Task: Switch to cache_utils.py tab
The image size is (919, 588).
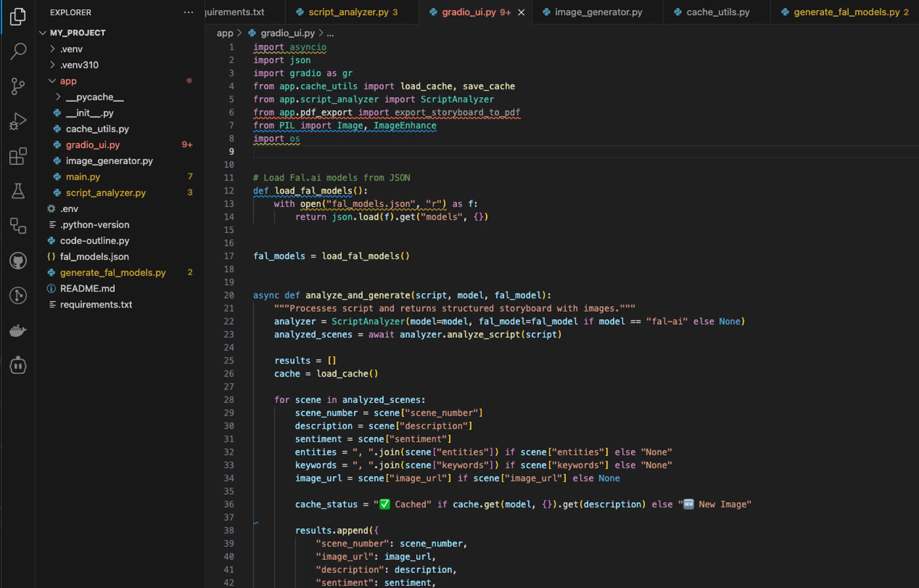Action: point(717,12)
